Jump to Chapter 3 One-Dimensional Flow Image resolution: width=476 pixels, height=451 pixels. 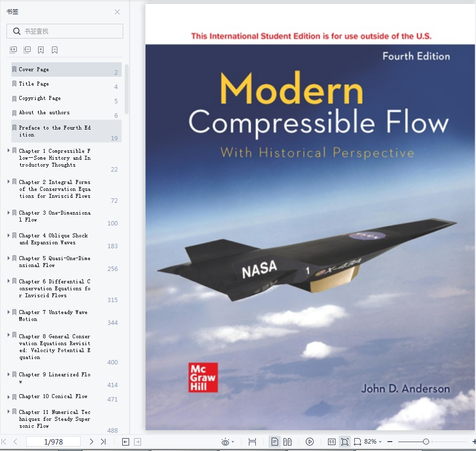click(x=54, y=216)
